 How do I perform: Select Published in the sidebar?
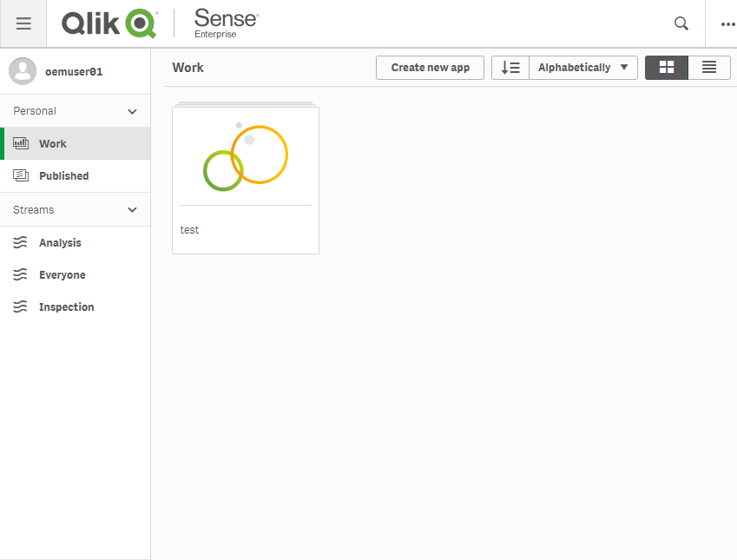point(63,175)
